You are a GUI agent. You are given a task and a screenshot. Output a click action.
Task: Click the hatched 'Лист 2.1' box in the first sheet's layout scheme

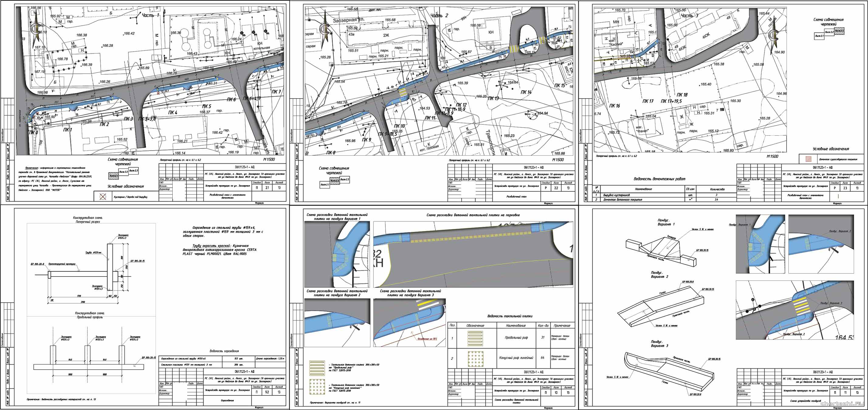(x=113, y=176)
